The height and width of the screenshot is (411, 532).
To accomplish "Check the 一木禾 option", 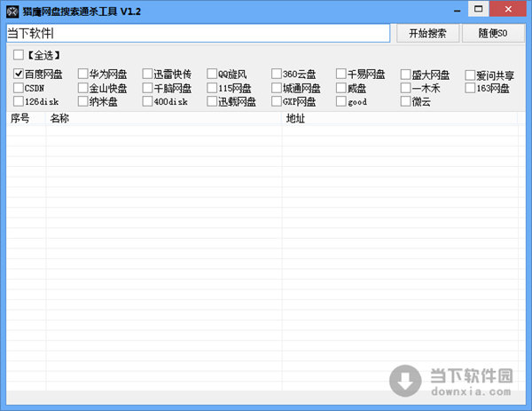I will click(x=405, y=88).
